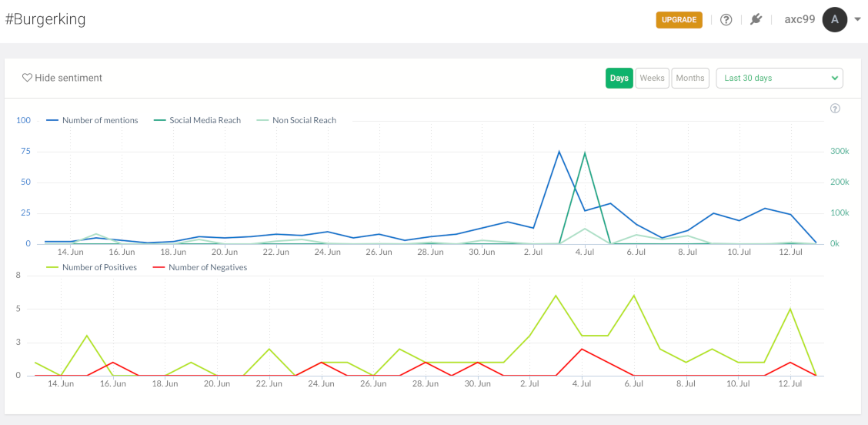The width and height of the screenshot is (868, 425).
Task: Open the integrations plug icon
Action: [756, 19]
